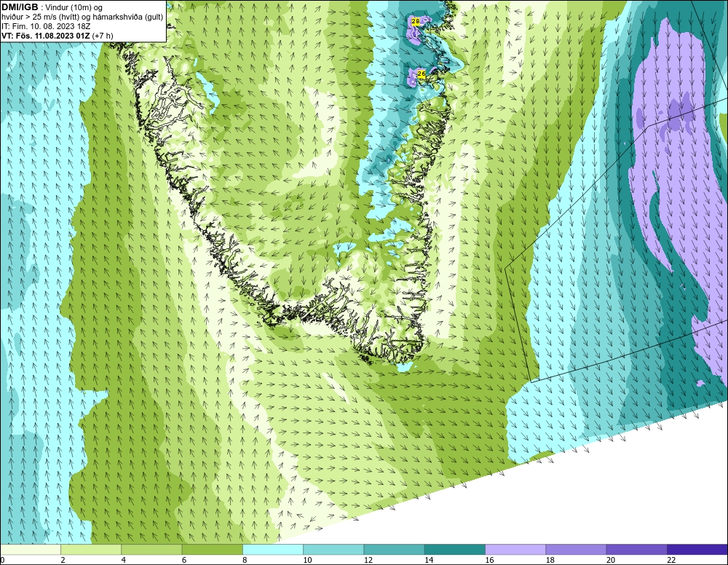Click the scale value 8 on the legend

245,560
